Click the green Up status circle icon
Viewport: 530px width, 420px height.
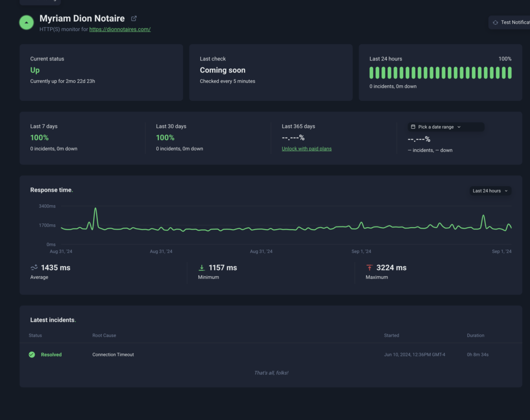(x=26, y=23)
